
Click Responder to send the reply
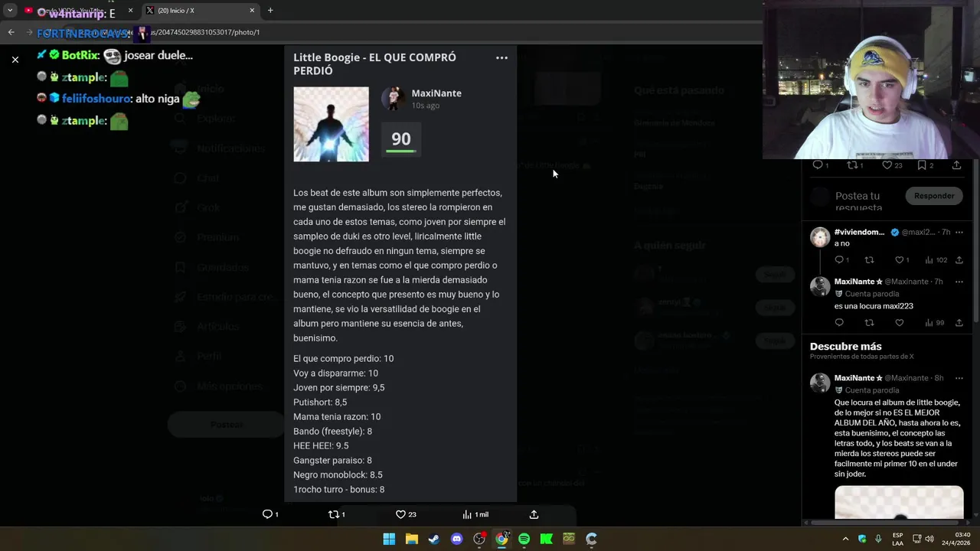(934, 196)
